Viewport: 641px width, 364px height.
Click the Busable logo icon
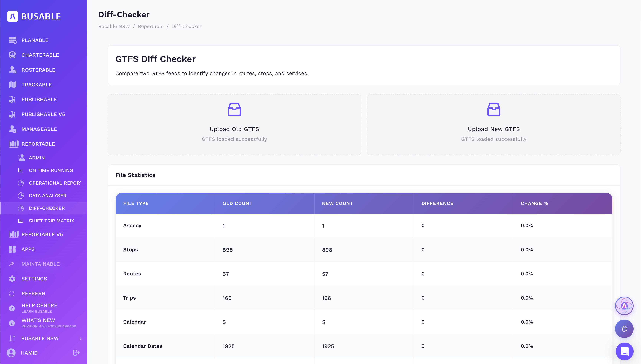tap(12, 16)
